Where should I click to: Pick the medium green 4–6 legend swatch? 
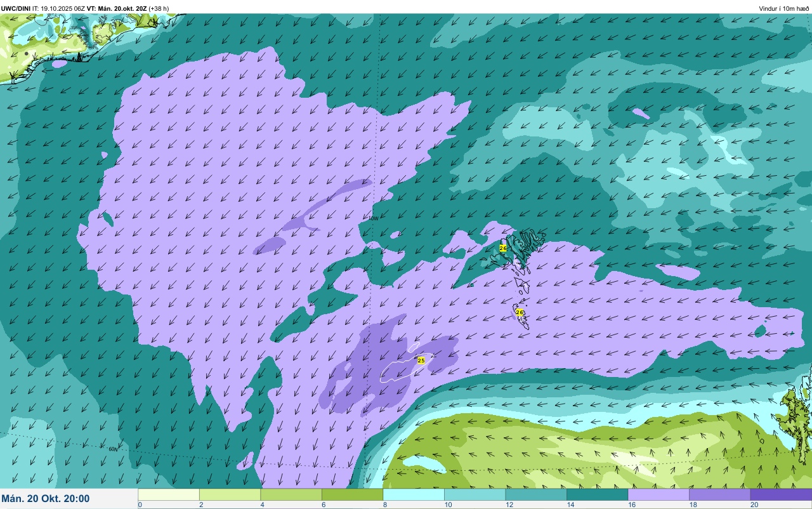(x=291, y=494)
